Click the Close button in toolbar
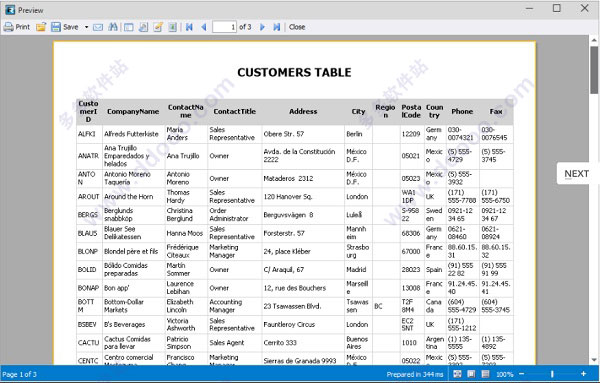 click(297, 27)
